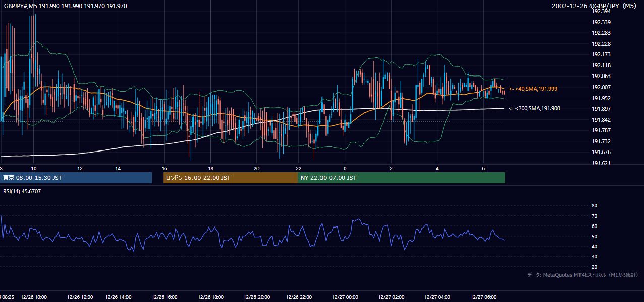Image resolution: width=644 pixels, height=302 pixels.
Task: Click price axis value 191.787
Action: click(x=601, y=131)
